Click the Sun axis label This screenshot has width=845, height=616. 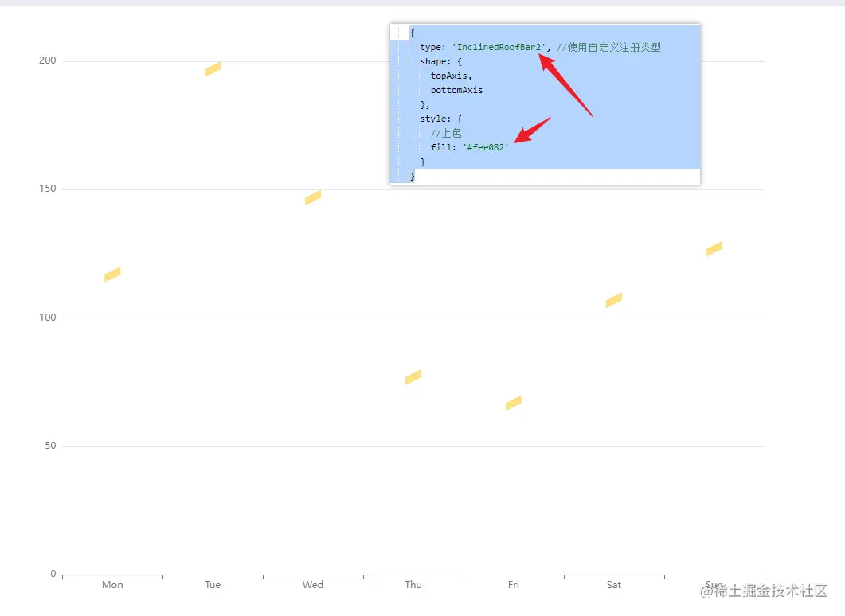tap(714, 584)
